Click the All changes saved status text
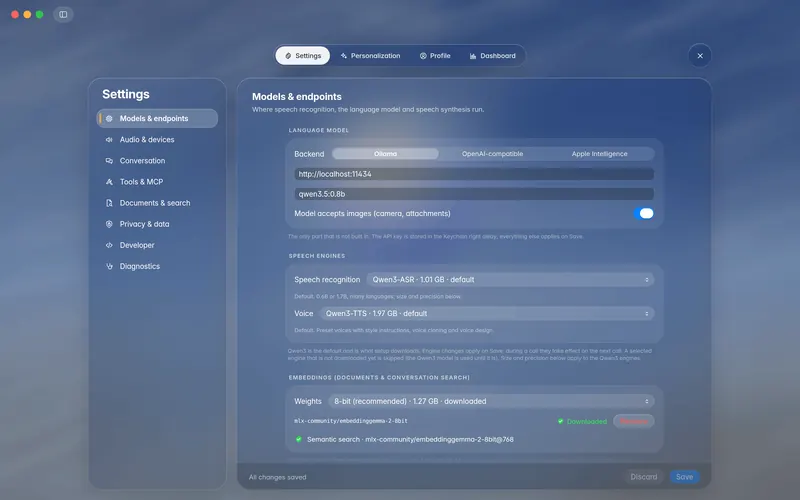 click(278, 478)
